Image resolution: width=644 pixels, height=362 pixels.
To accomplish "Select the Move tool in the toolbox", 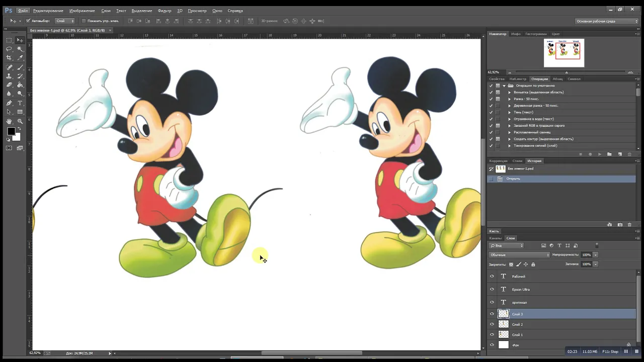I will 20,40.
